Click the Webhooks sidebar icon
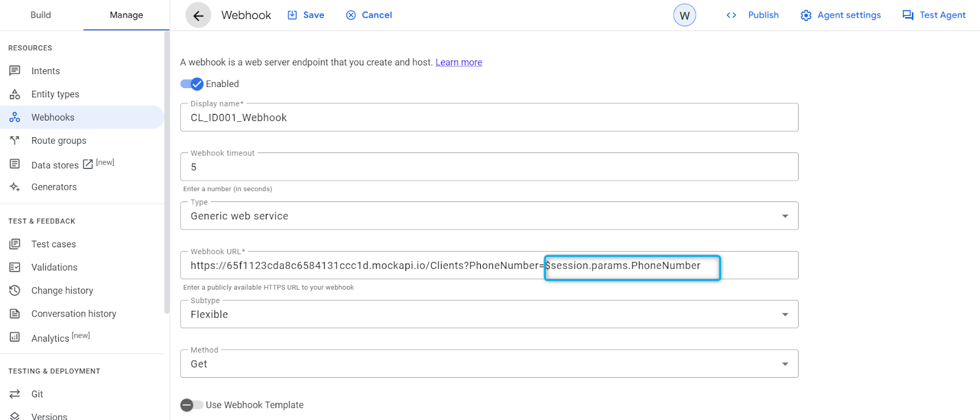 (15, 118)
